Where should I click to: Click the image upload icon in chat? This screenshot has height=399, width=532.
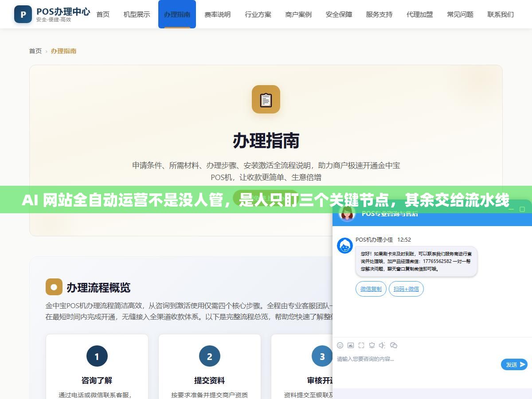pyautogui.click(x=351, y=345)
